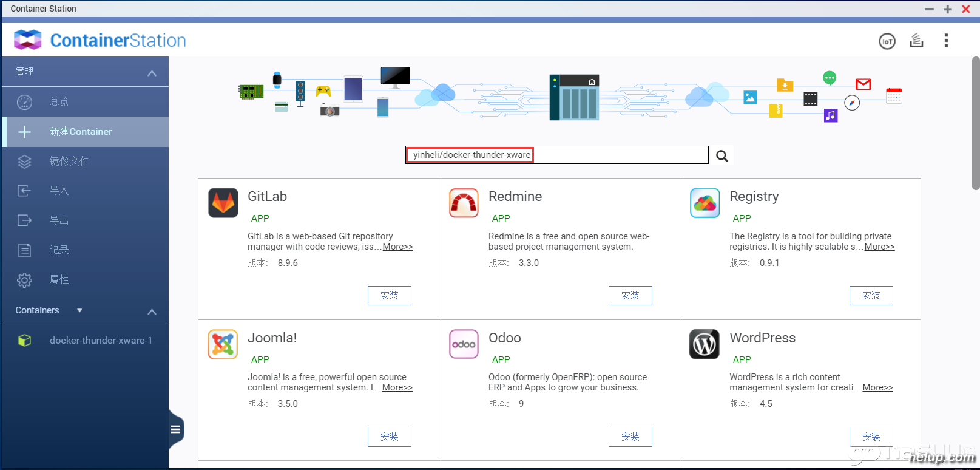Open the IoT icon in header
Screen dimensions: 980x470
tap(887, 41)
